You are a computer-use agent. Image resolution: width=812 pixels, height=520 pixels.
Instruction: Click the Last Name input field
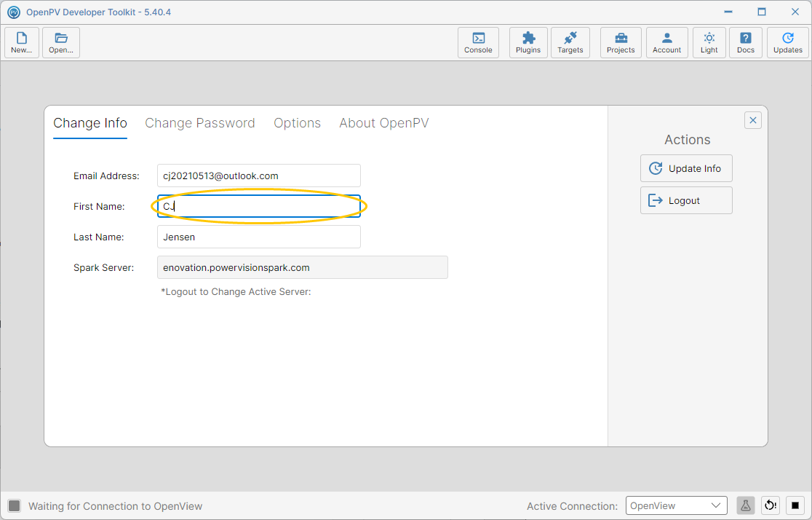pyautogui.click(x=259, y=237)
